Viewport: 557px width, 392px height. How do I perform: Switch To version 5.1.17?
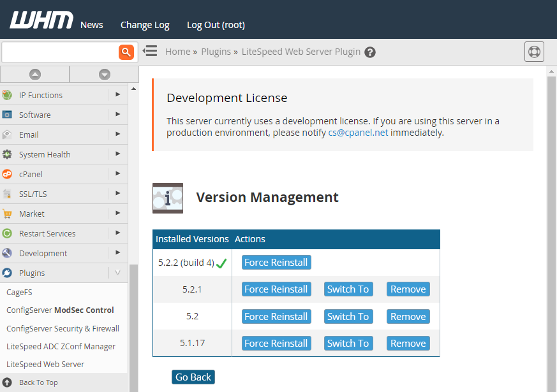click(x=348, y=344)
